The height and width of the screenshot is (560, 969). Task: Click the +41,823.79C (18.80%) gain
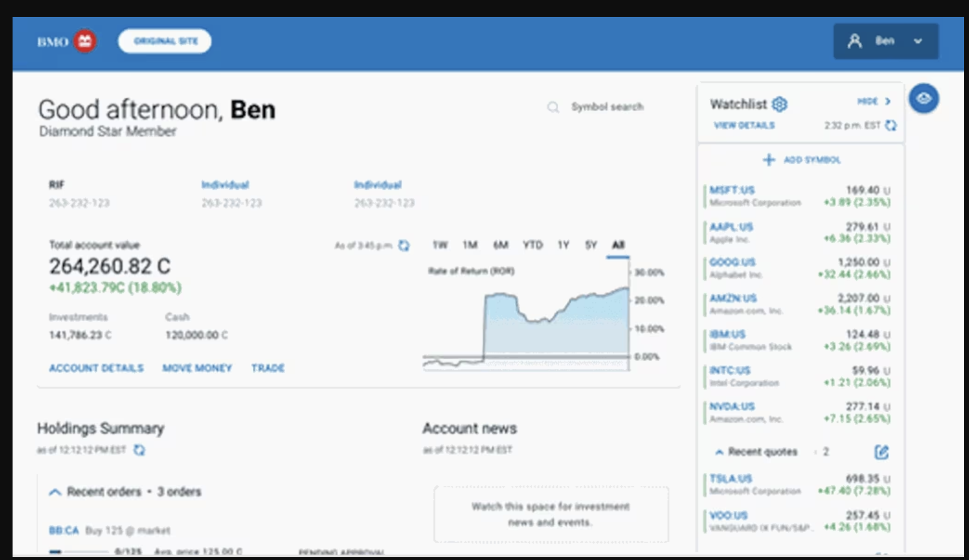coord(115,288)
